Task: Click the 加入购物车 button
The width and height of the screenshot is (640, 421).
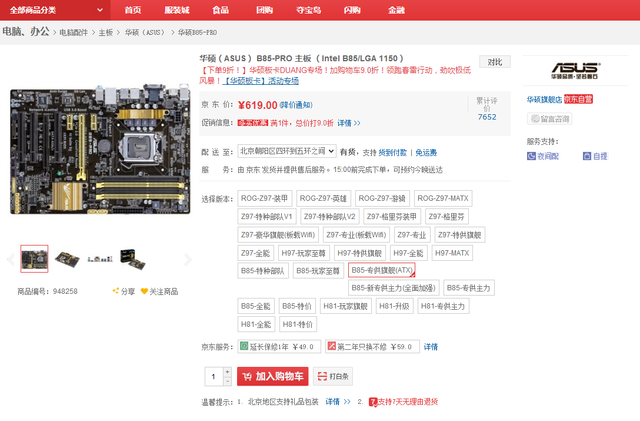Action: pos(273,376)
